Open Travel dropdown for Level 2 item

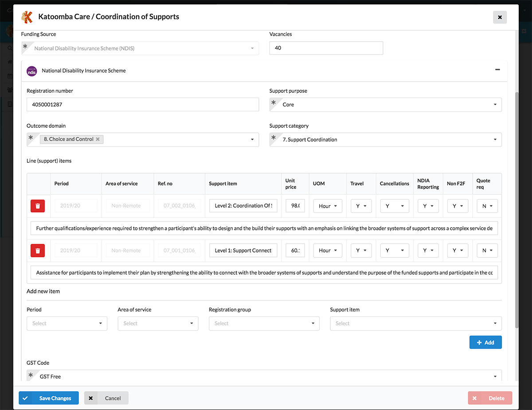point(361,206)
